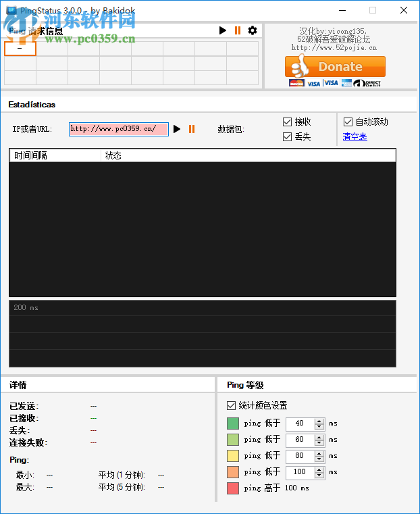Screen dimensions: 420x514
Task: Toggle the 自动滚动 checkbox
Action: (x=348, y=122)
